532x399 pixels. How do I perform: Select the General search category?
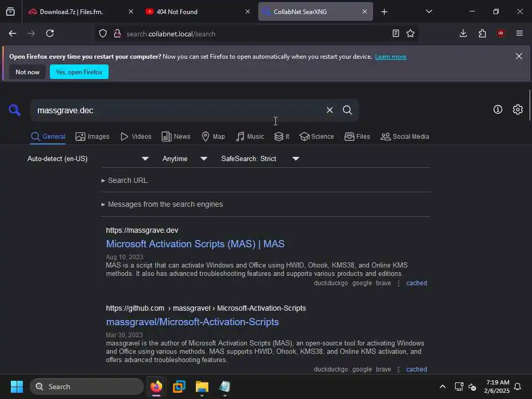coord(48,137)
